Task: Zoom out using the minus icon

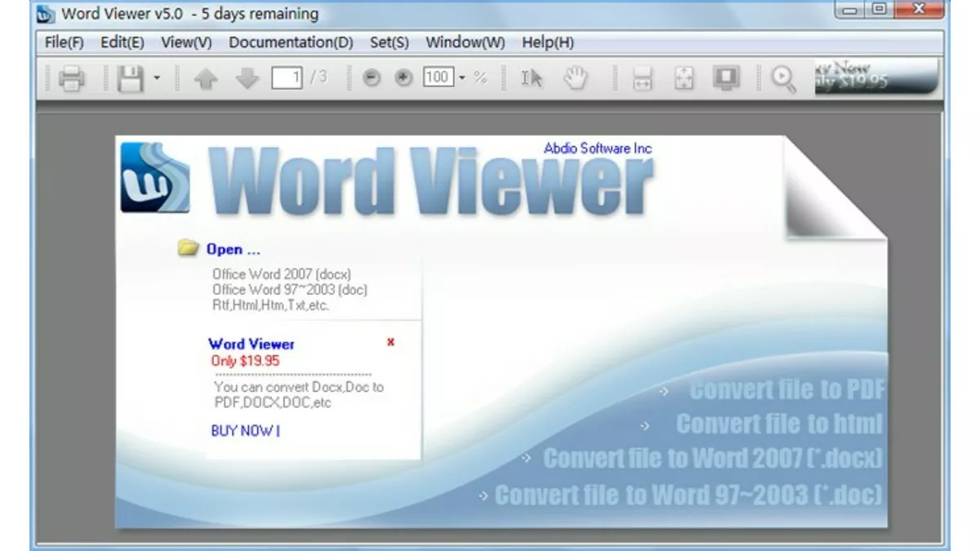Action: point(372,78)
